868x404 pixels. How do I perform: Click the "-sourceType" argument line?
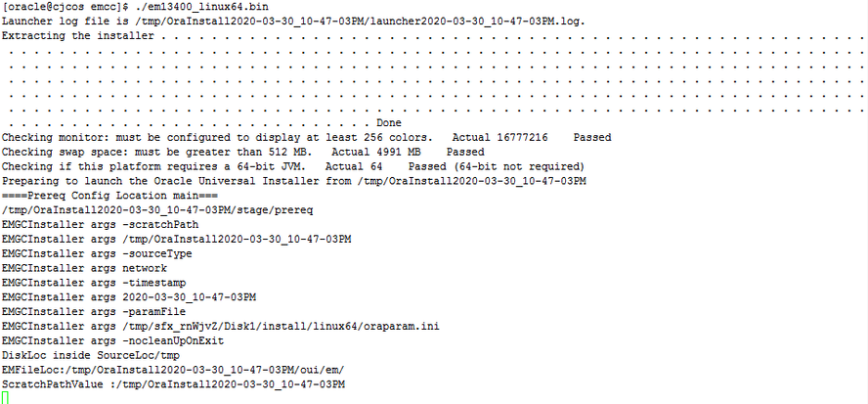[97, 253]
